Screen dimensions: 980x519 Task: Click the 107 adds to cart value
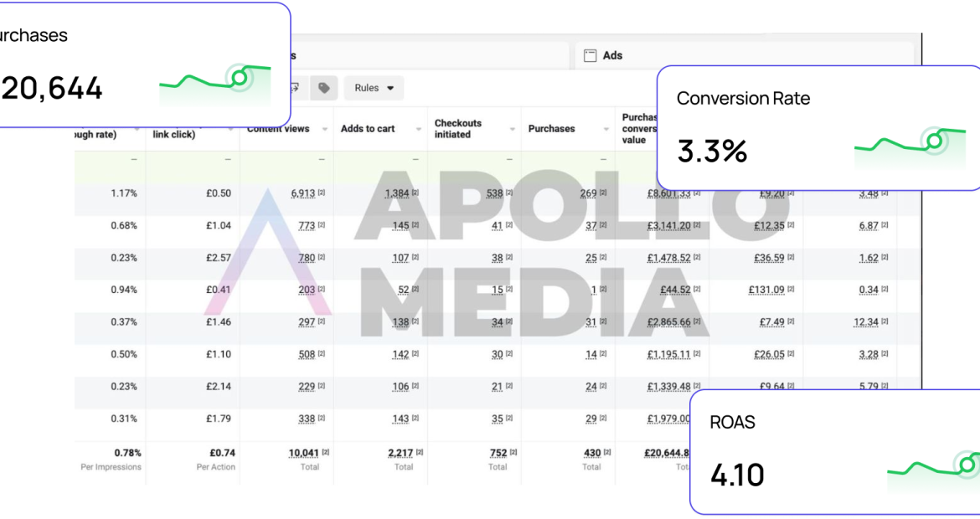click(x=400, y=258)
